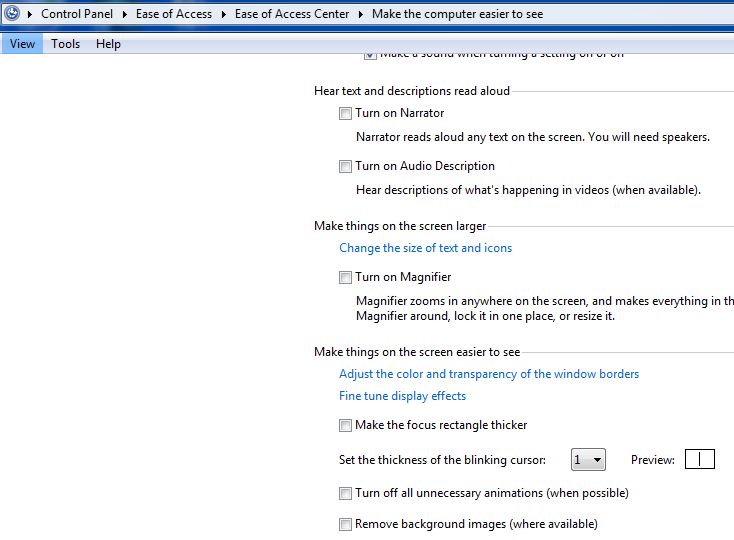Go to Ease of Access Center breadcrumb
Viewport: 734px width, 540px height.
click(x=292, y=14)
